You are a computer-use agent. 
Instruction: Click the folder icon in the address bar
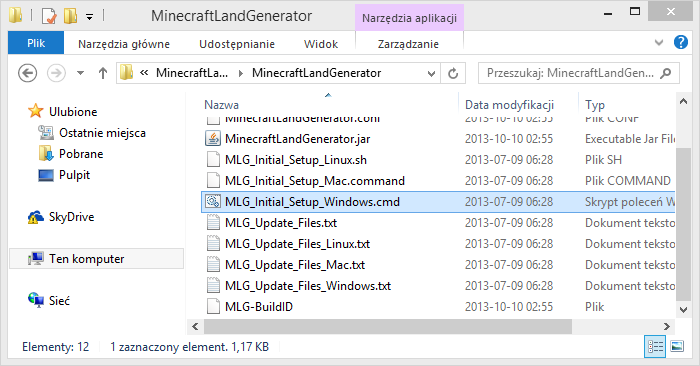[x=126, y=72]
